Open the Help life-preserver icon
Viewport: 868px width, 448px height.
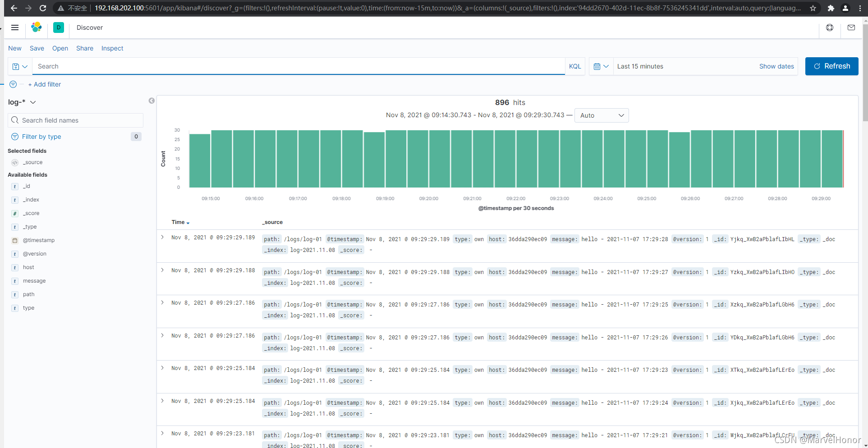click(x=830, y=27)
